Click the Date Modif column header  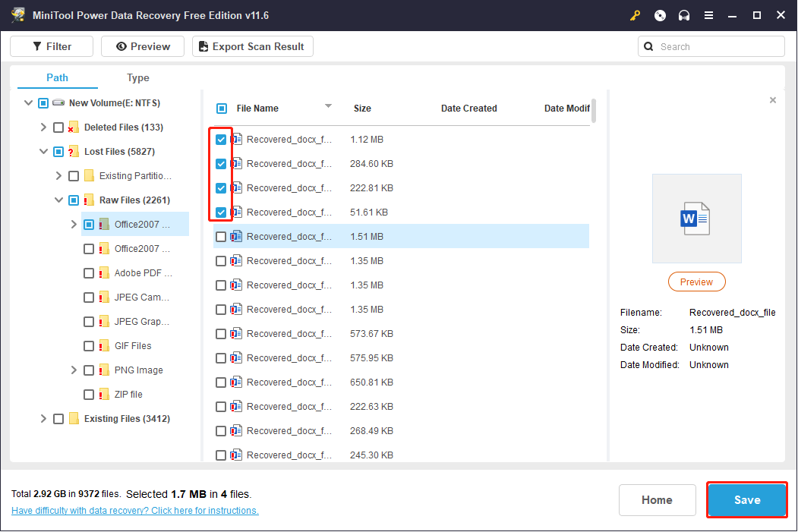(567, 109)
